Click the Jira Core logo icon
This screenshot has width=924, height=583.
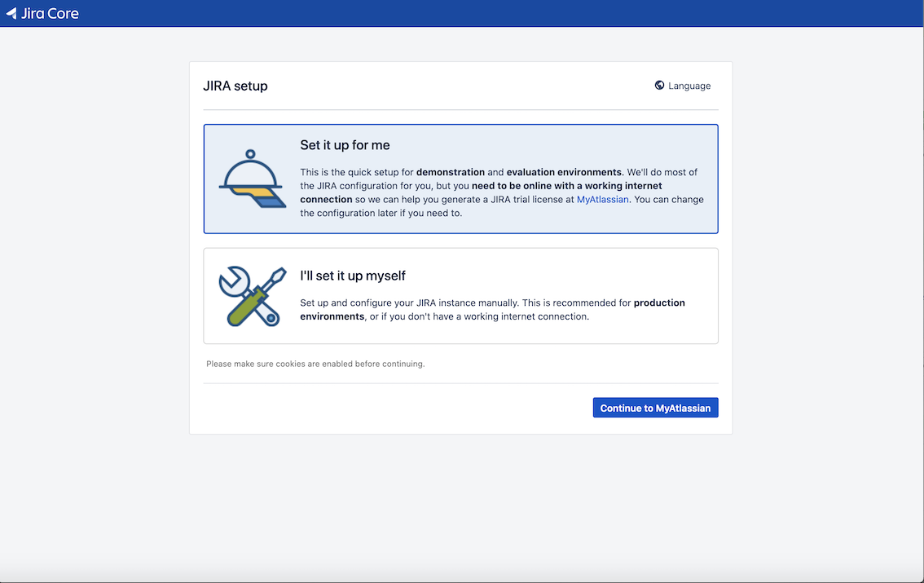pyautogui.click(x=11, y=13)
